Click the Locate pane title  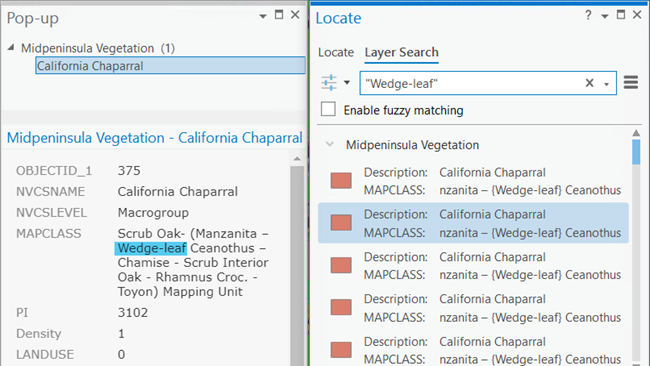338,18
